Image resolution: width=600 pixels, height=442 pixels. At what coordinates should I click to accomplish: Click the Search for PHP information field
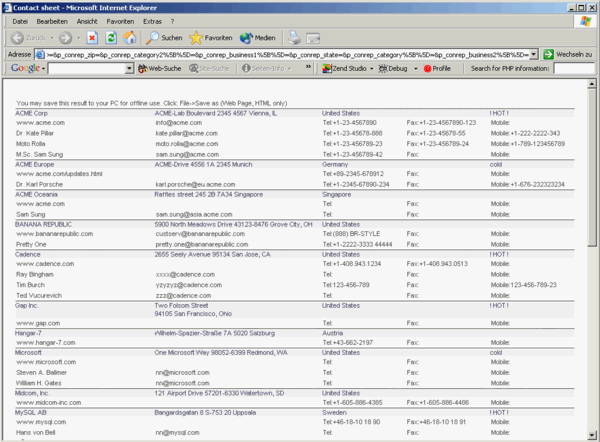(x=574, y=69)
